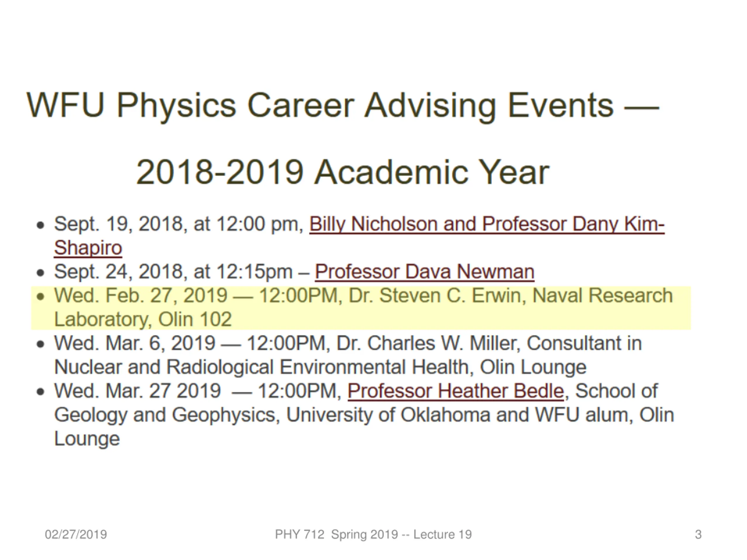Image resolution: width=747 pixels, height=560 pixels.
Task: Open the Billy Nicholson and Professor Dany Kim link
Action: click(487, 224)
